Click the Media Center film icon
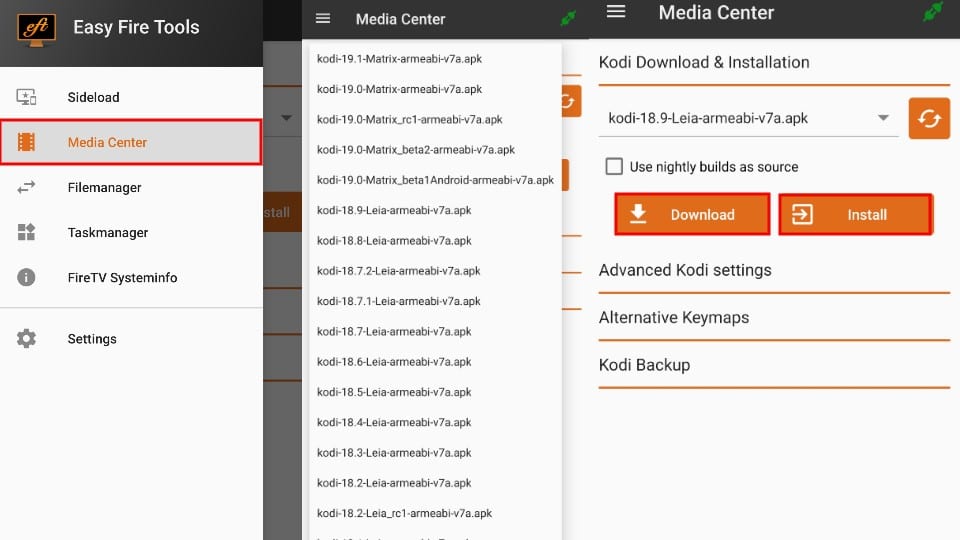Image resolution: width=960 pixels, height=540 pixels. tap(26, 142)
